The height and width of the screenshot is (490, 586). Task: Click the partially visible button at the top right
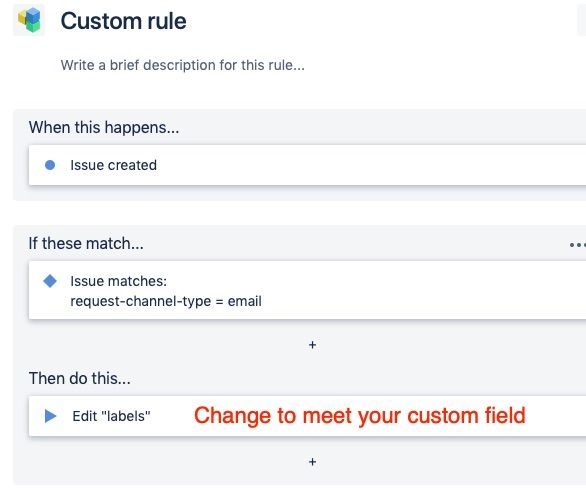click(x=582, y=21)
